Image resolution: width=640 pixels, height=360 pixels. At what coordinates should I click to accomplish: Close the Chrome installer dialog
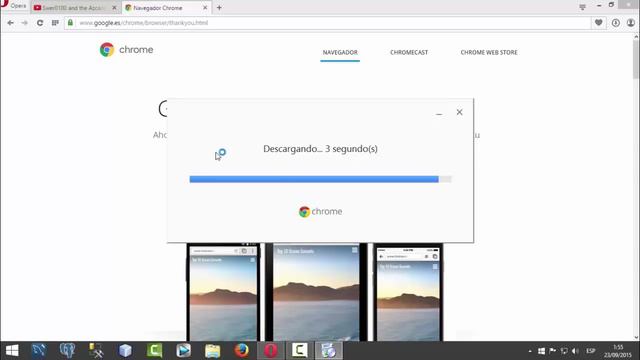[x=459, y=112]
